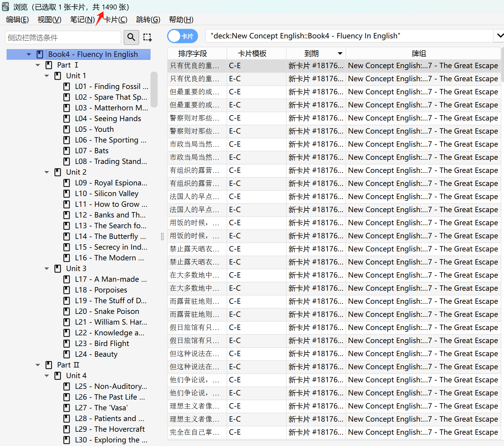
Task: Sort by the 排序字段 column header
Action: tap(197, 54)
